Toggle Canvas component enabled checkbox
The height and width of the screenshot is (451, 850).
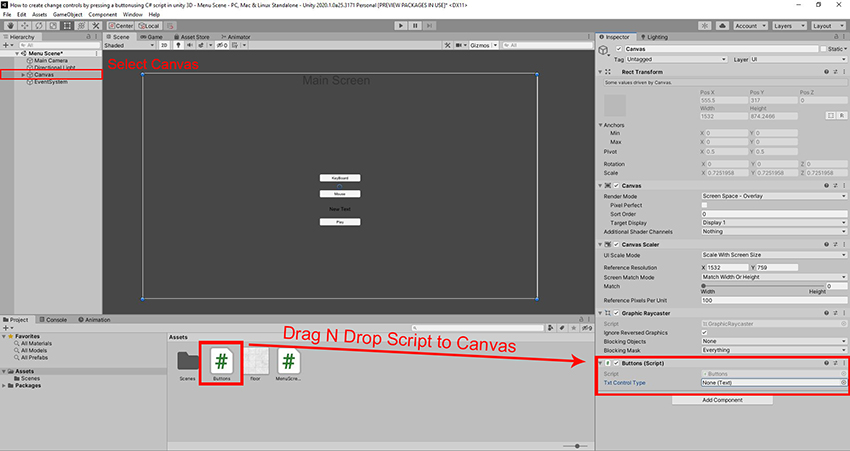(x=616, y=185)
